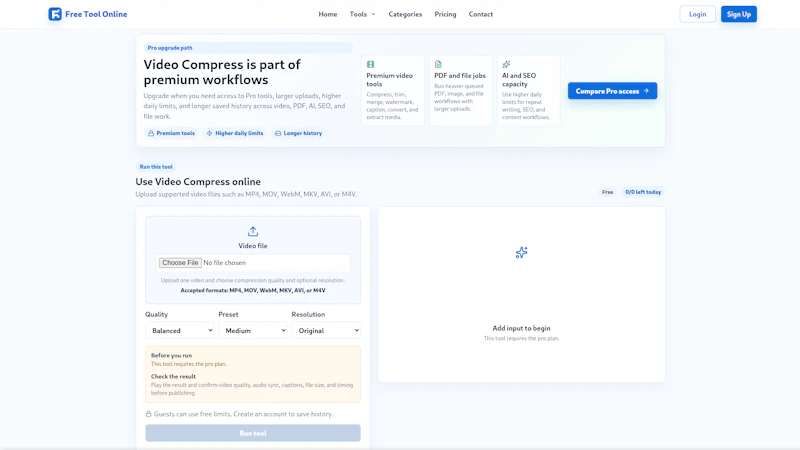Viewport: 800px width, 450px height.
Task: Click the upload arrow icon above Video file
Action: click(253, 231)
